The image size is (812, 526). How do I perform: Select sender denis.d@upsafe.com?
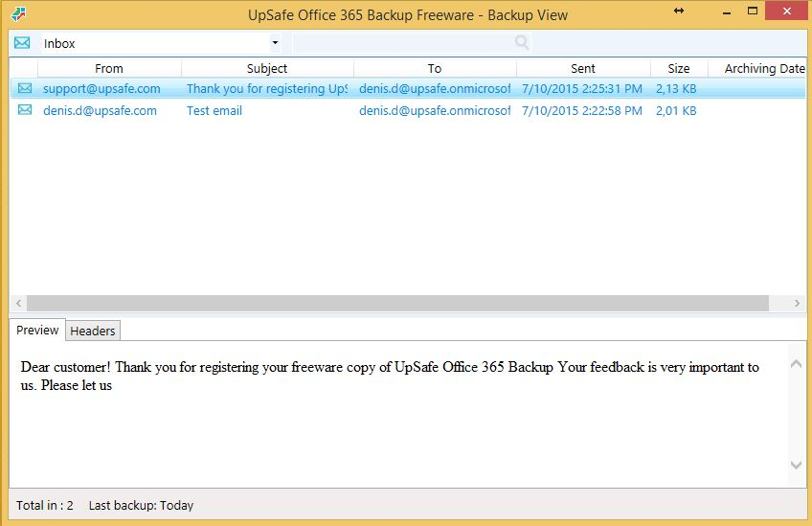100,110
